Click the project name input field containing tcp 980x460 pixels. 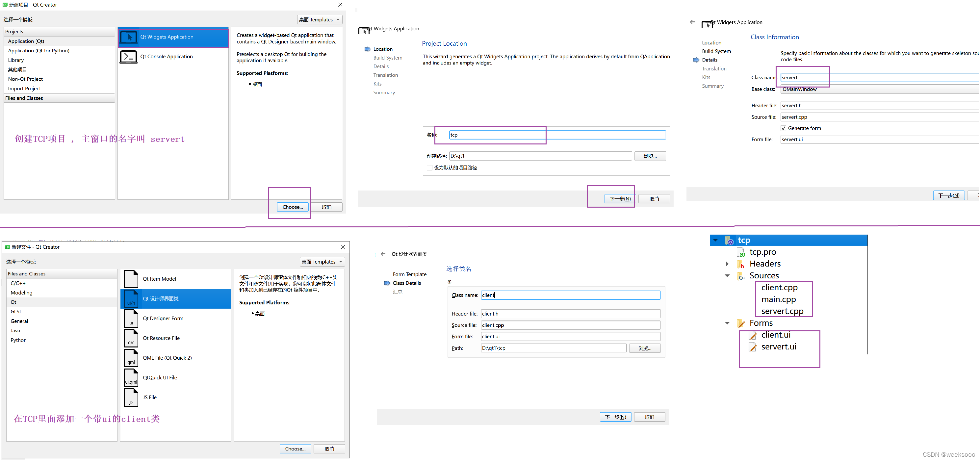point(557,135)
